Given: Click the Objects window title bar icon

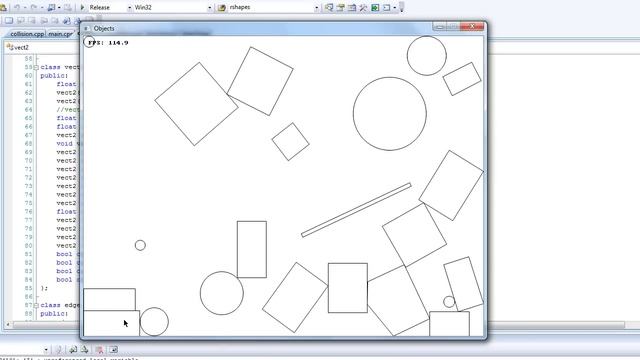Looking at the screenshot, I should [86, 28].
